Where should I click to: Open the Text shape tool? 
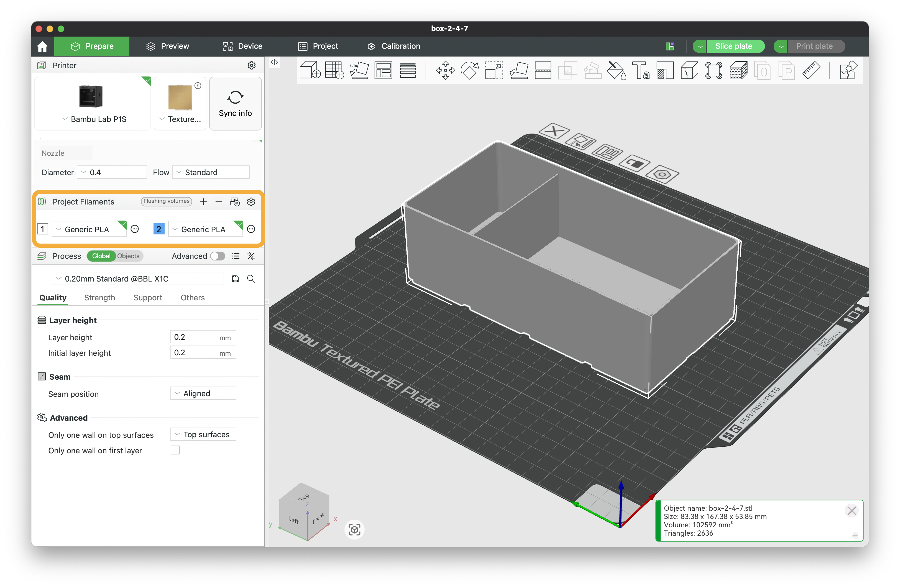coord(641,70)
